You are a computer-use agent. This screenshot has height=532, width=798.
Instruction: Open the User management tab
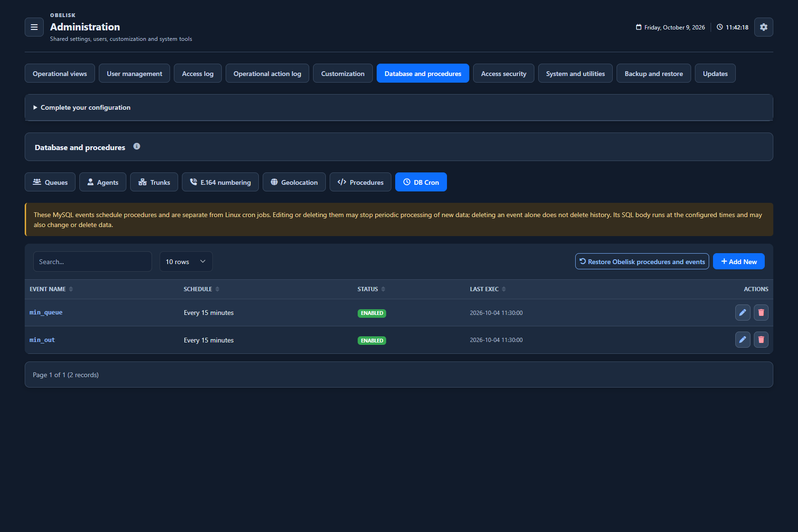coord(134,73)
